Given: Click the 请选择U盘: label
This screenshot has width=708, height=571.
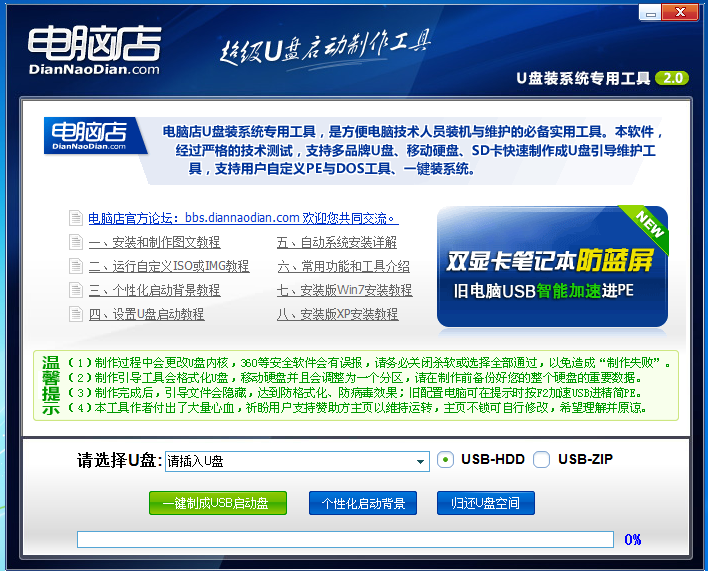Looking at the screenshot, I should (120, 460).
